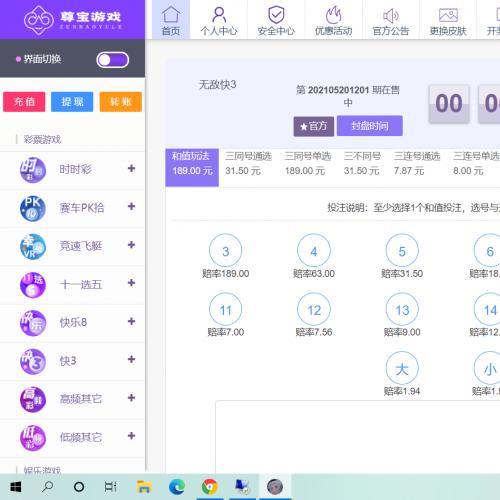The height and width of the screenshot is (500, 500).
Task: Switch to 三同号单选 tab
Action: pyautogui.click(x=308, y=163)
